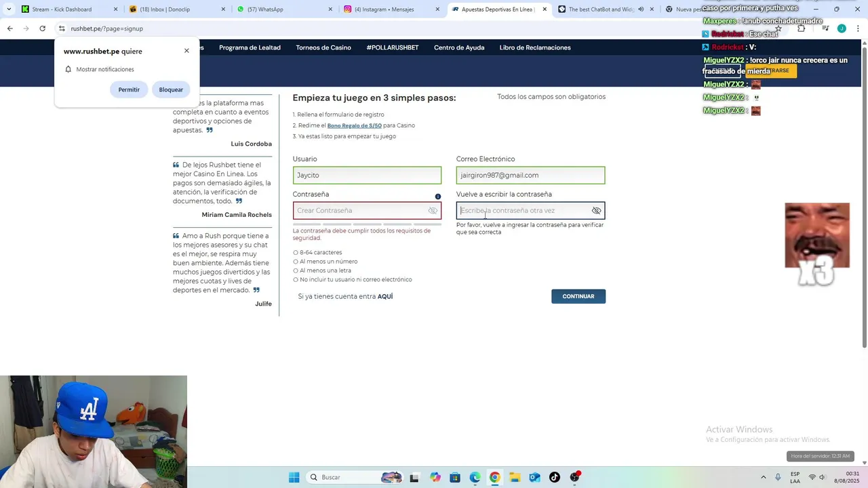Open the Windows Start menu

(294, 477)
